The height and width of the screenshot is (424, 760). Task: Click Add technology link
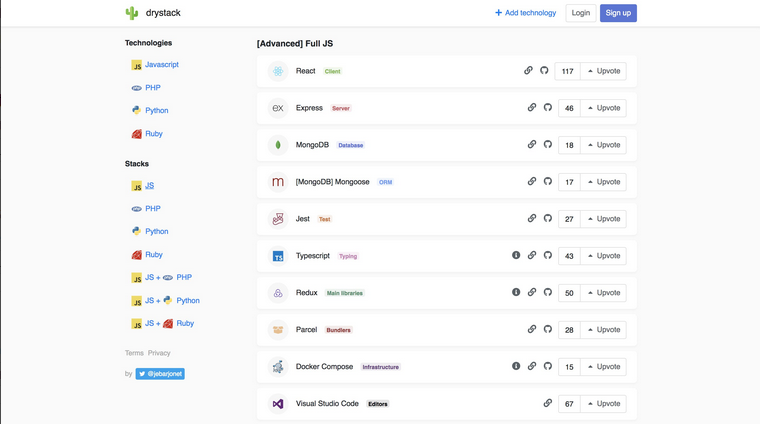click(525, 13)
